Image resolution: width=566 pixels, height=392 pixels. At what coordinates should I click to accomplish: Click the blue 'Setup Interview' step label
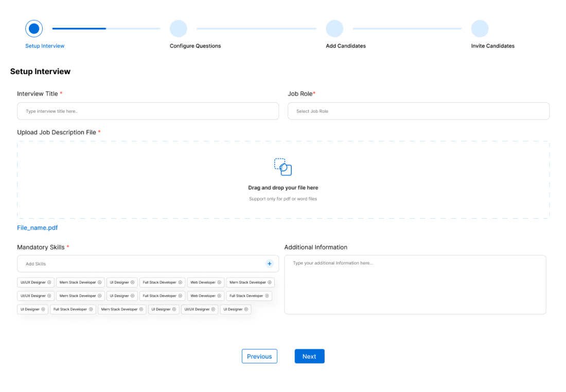(45, 46)
